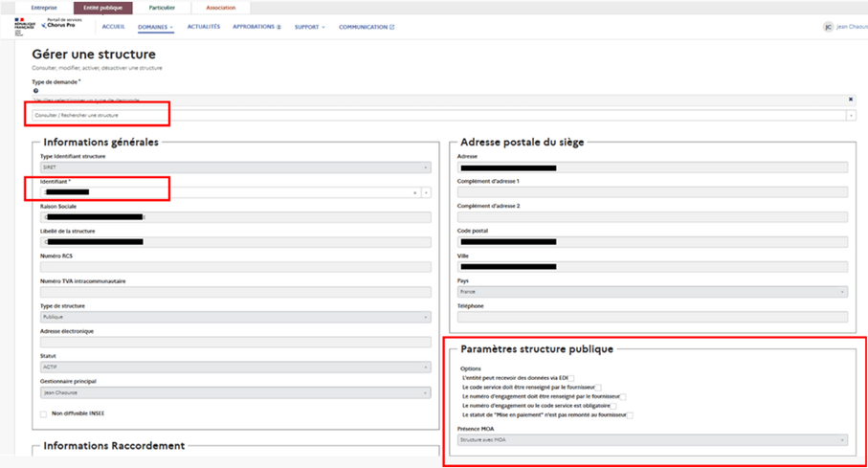The height and width of the screenshot is (468, 868).
Task: Clear the Identifiant field with its X
Action: [x=414, y=192]
